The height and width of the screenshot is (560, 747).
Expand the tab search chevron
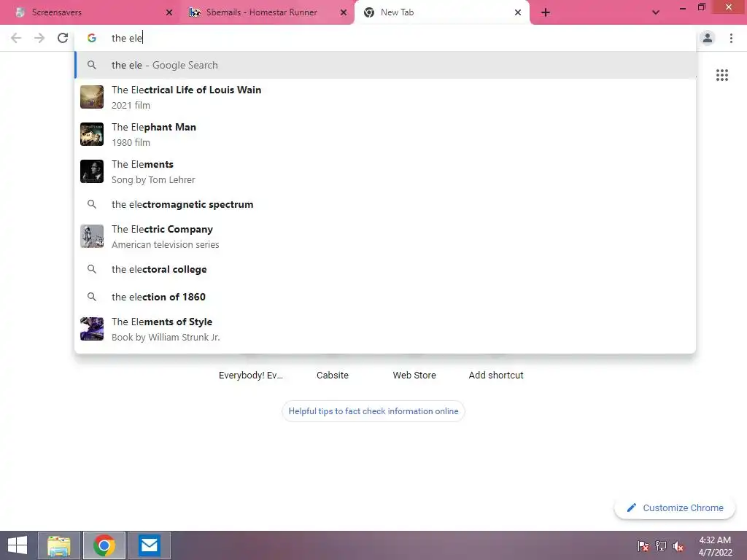coord(656,12)
